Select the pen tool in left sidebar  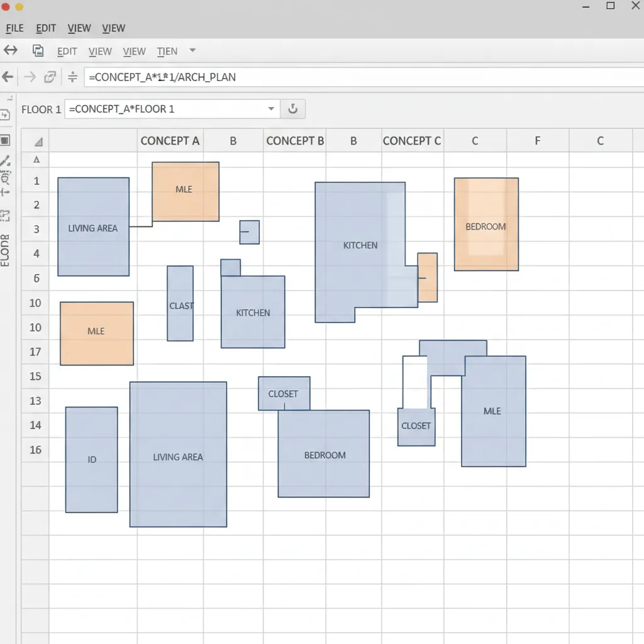[5, 160]
